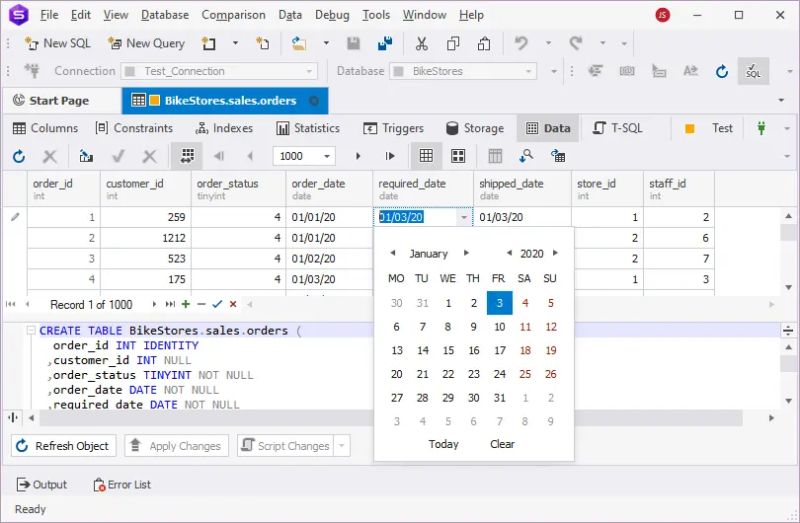Go to next year after 2020
800x523 pixels.
coord(555,253)
